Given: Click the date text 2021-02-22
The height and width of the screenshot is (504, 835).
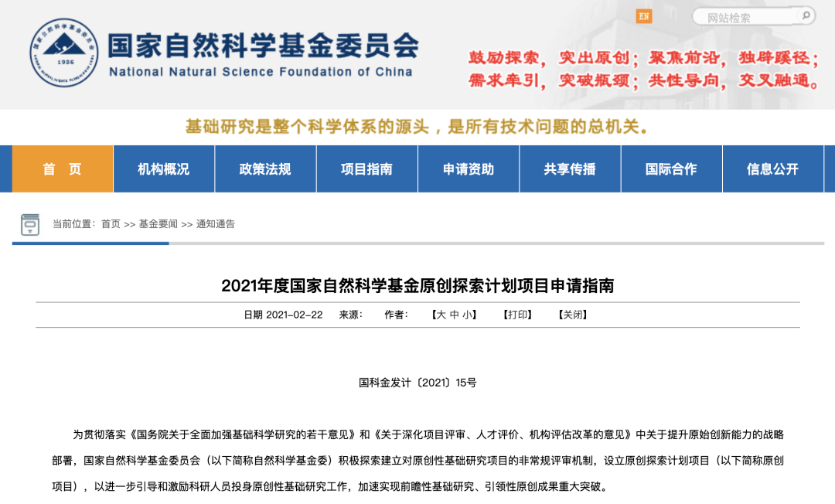Looking at the screenshot, I should (294, 315).
